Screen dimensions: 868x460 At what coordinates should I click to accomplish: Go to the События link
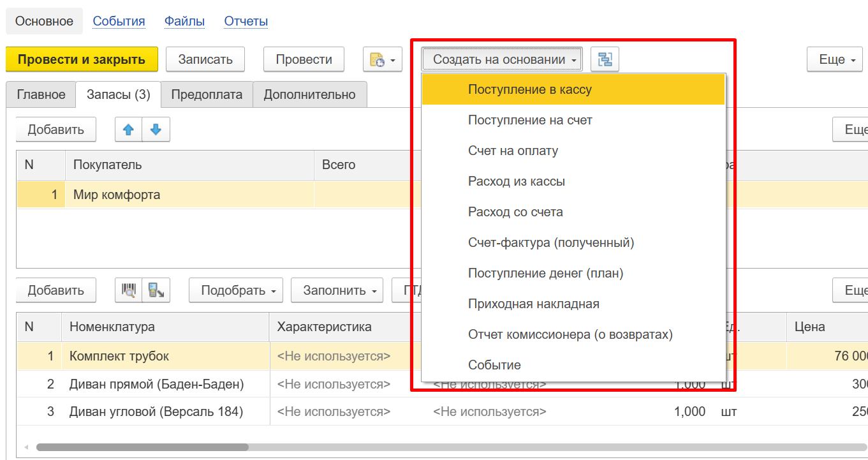pyautogui.click(x=119, y=22)
